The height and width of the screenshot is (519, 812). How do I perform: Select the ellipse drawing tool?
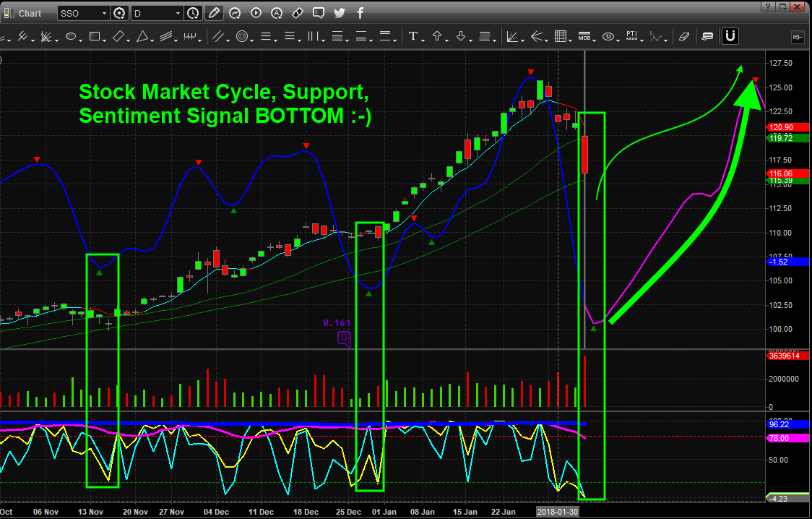coord(70,36)
